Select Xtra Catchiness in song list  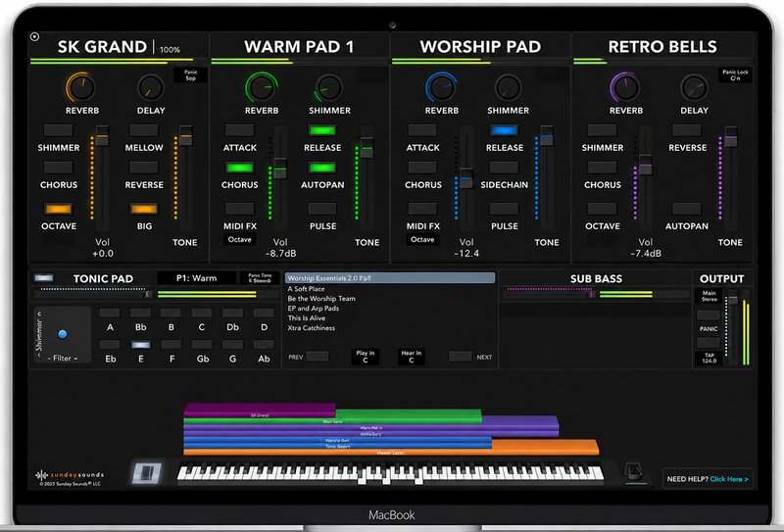pos(311,328)
